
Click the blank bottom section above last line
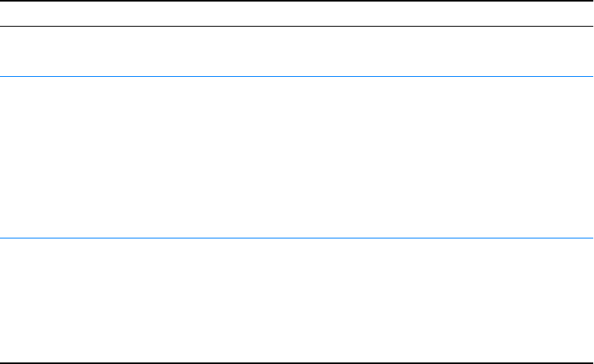coord(297,300)
